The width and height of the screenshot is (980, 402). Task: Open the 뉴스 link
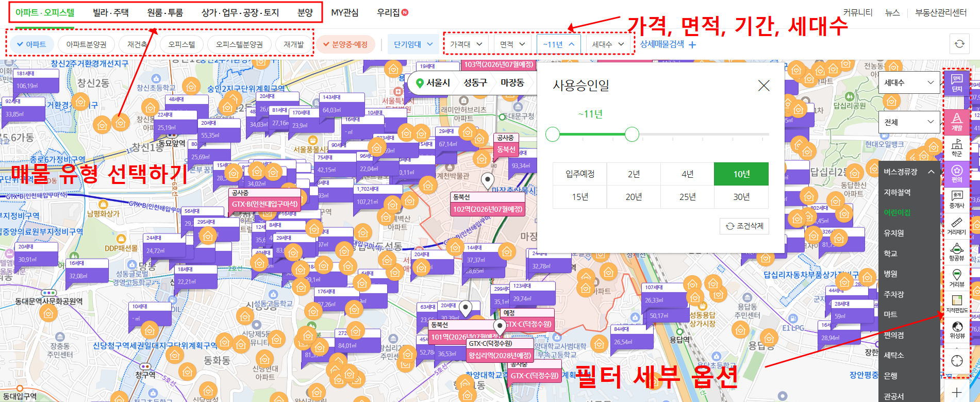[x=892, y=12]
